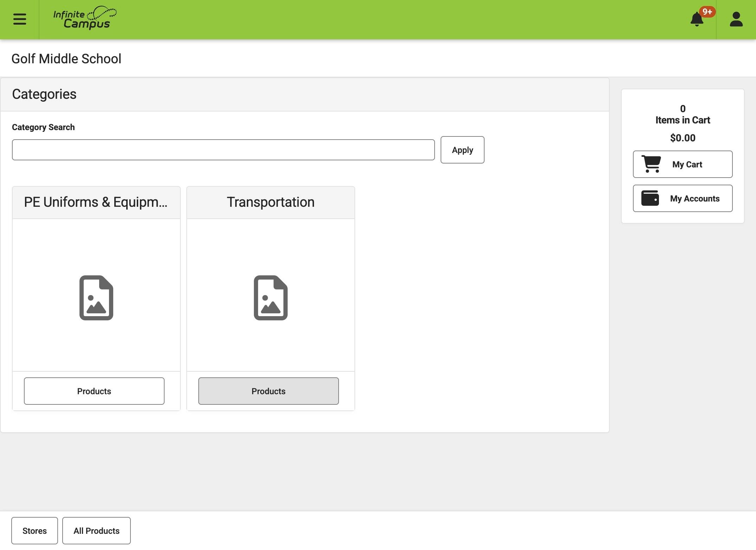This screenshot has height=550, width=756.
Task: Type in the Category Search field
Action: coord(223,150)
